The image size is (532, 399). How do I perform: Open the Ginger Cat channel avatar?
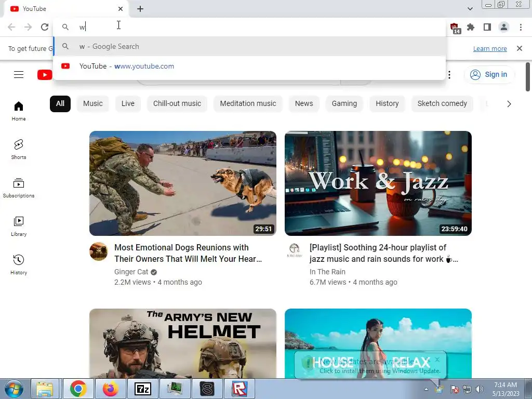coord(98,251)
